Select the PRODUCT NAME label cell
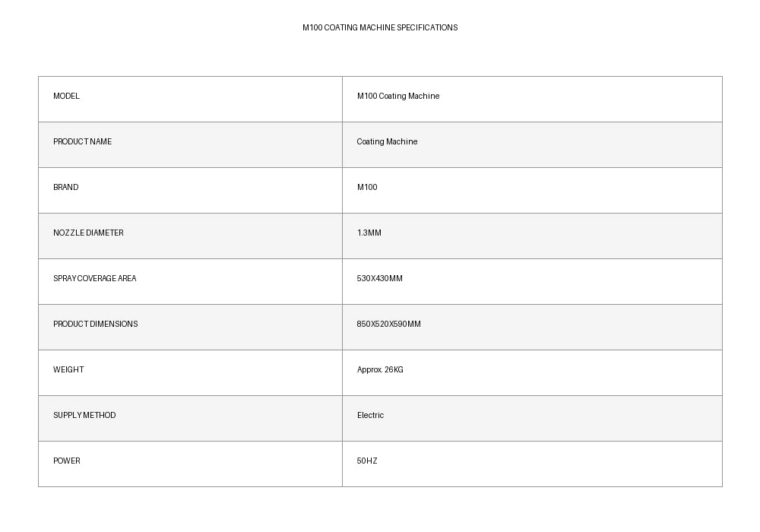Screen dimensions: 760x532 click(190, 145)
